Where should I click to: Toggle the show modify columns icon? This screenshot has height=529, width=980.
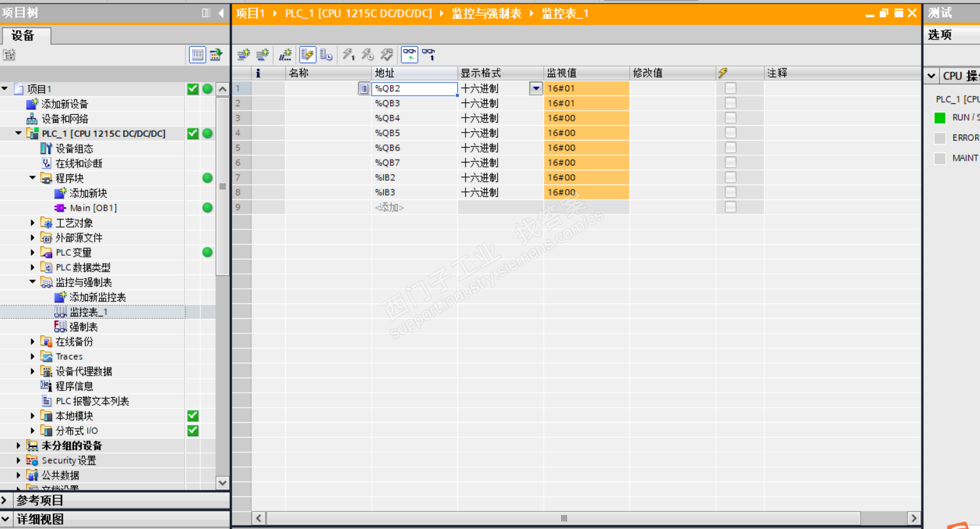pos(307,55)
